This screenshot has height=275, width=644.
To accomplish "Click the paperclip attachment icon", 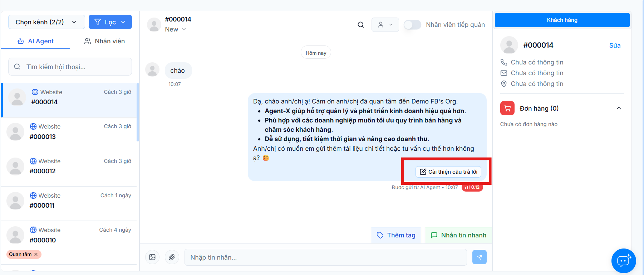I will coord(172,257).
